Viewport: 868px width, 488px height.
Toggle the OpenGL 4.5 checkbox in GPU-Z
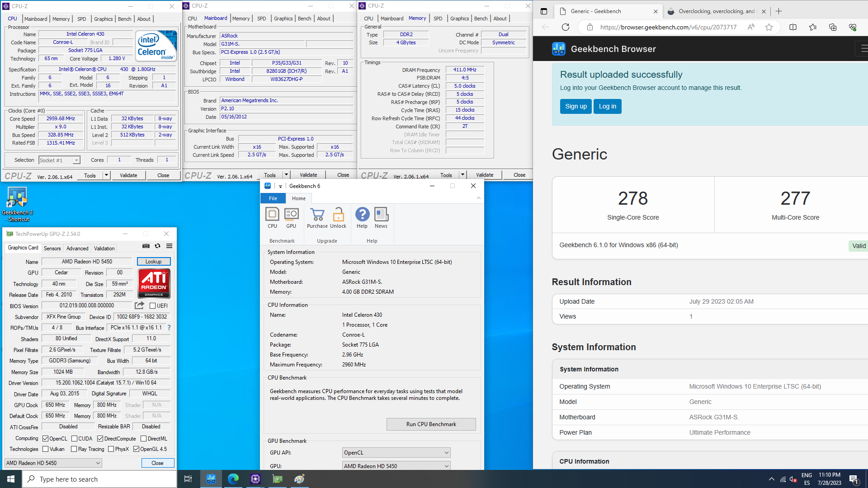[136, 449]
